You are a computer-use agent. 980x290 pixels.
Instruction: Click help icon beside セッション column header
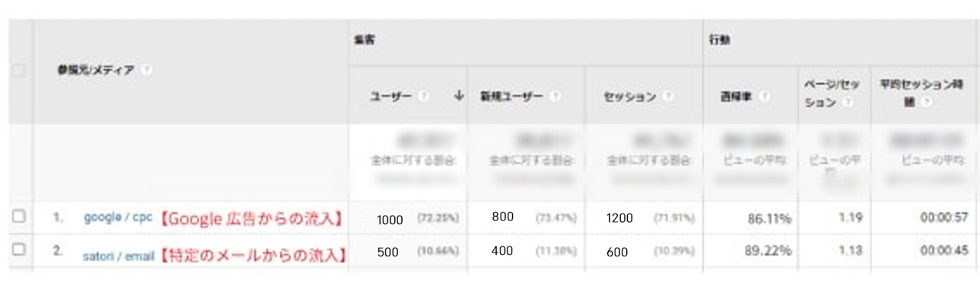[x=668, y=96]
